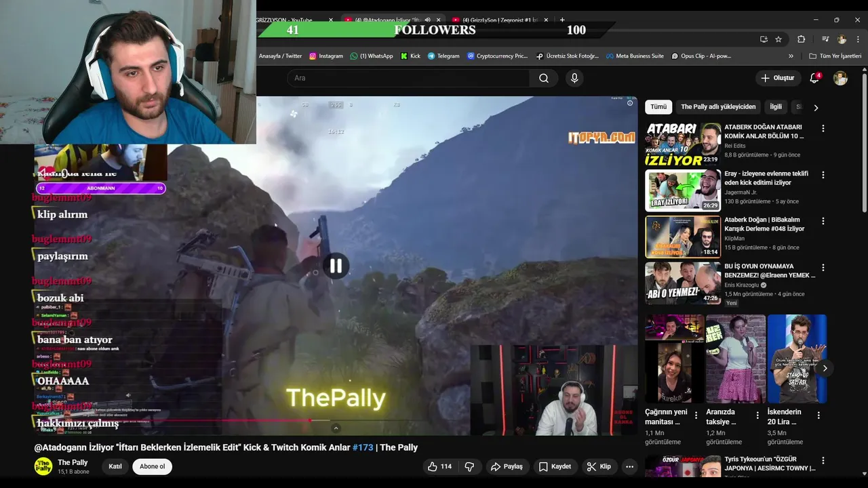Dislike the video with thumbs down

469,466
